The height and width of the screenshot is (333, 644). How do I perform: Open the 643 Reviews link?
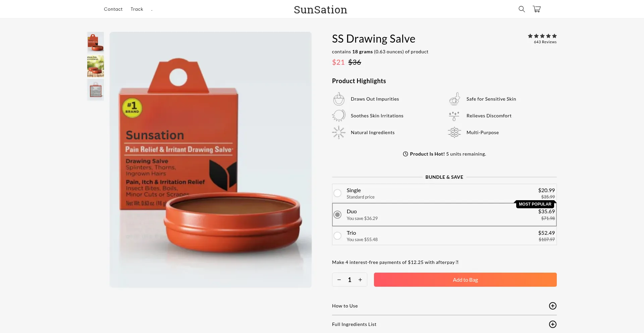click(545, 42)
